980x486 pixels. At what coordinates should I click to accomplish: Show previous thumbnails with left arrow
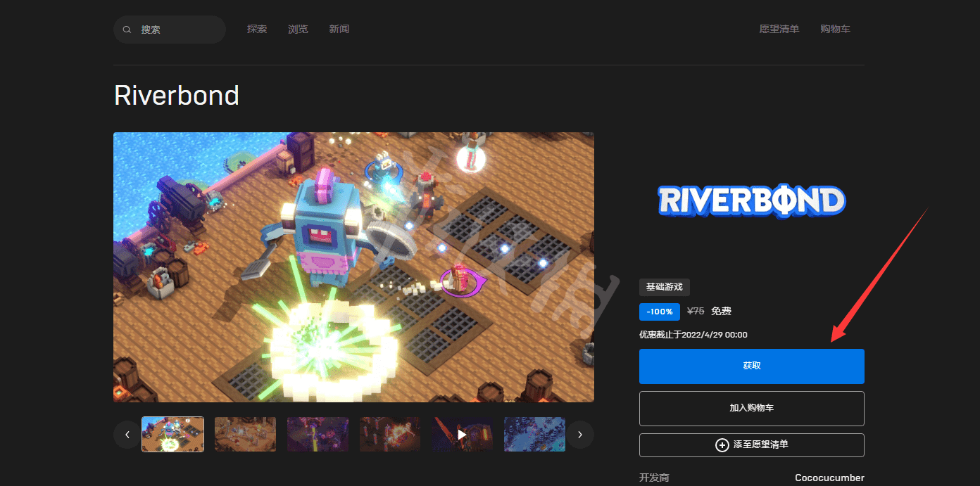point(127,435)
